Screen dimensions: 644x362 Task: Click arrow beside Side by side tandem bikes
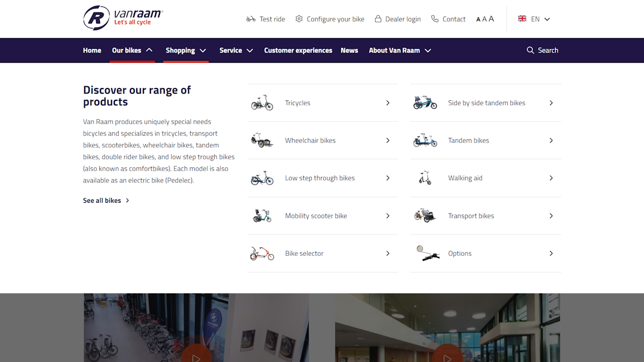click(x=551, y=102)
